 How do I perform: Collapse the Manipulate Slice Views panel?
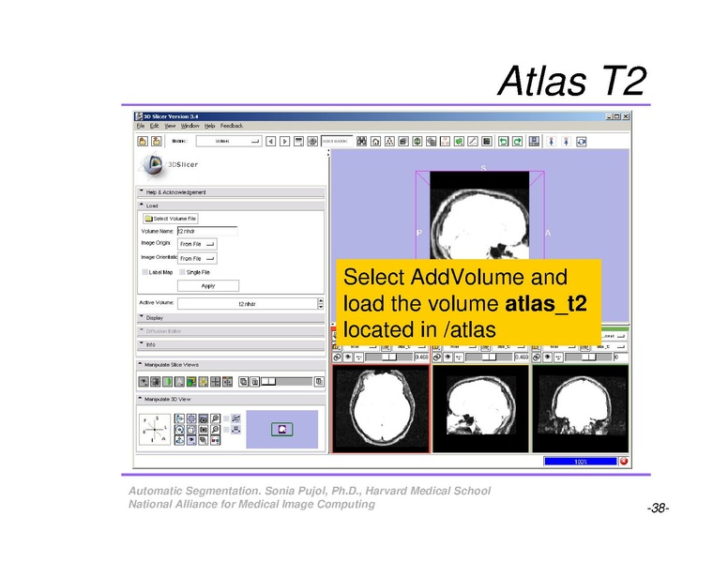[231, 365]
